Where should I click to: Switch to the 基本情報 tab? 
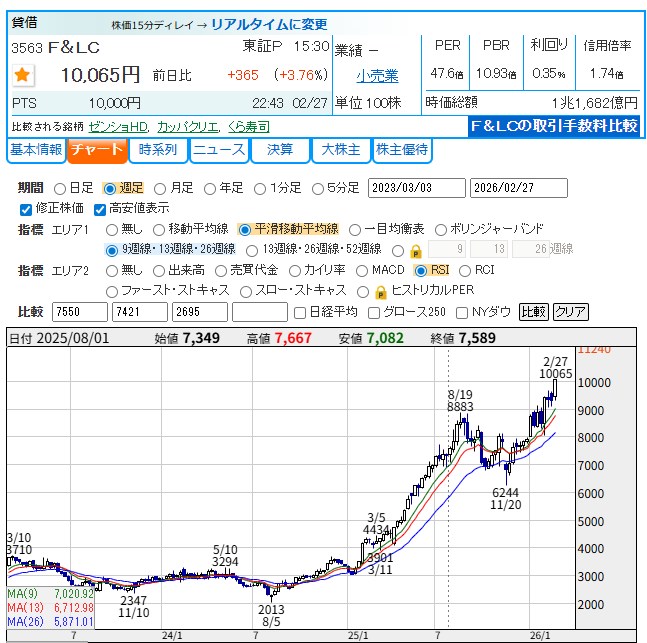point(35,150)
